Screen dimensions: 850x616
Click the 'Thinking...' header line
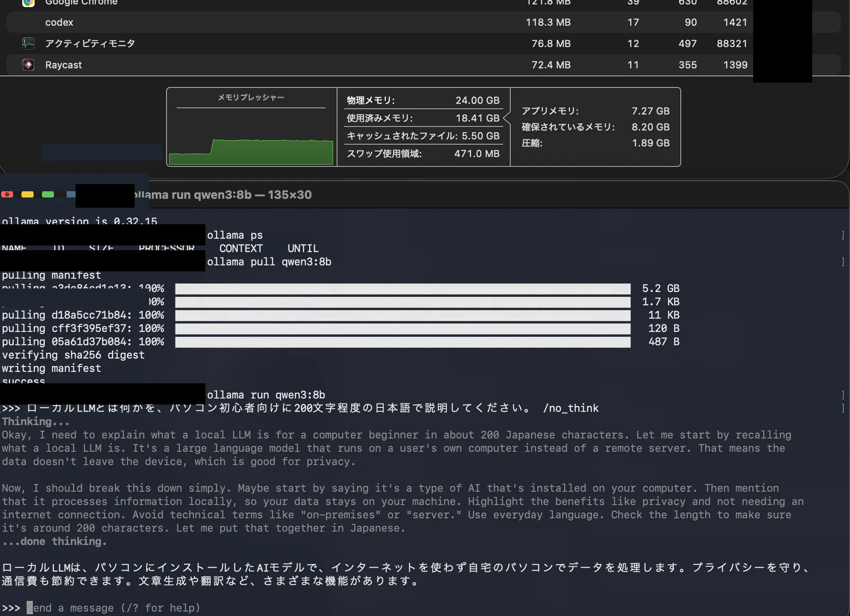(36, 422)
